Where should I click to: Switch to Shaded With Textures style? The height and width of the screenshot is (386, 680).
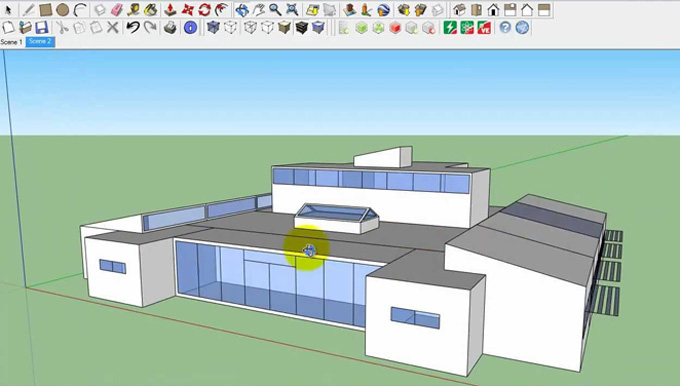(301, 28)
